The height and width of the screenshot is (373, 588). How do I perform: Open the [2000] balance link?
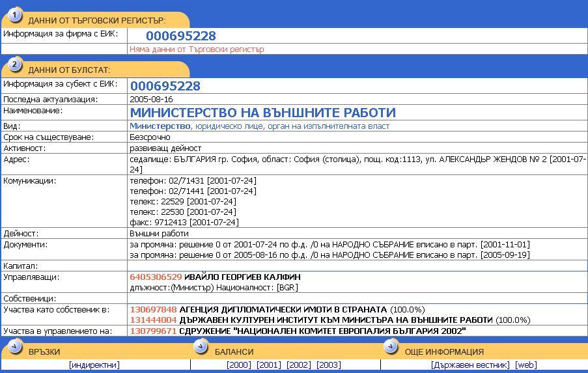[x=239, y=365]
